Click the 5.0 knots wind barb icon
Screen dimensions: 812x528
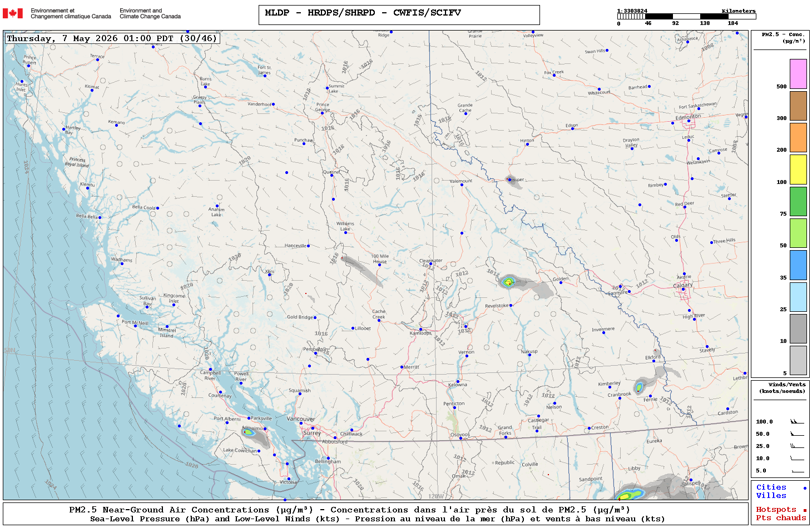797,471
